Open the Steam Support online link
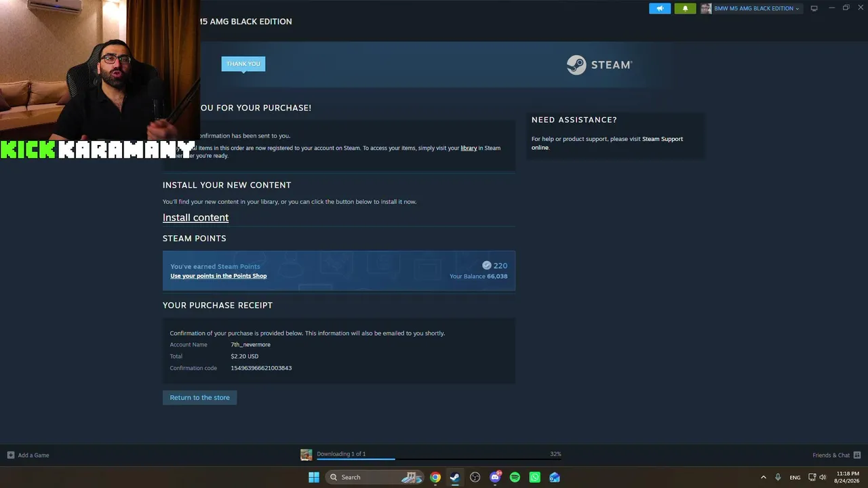 (607, 143)
